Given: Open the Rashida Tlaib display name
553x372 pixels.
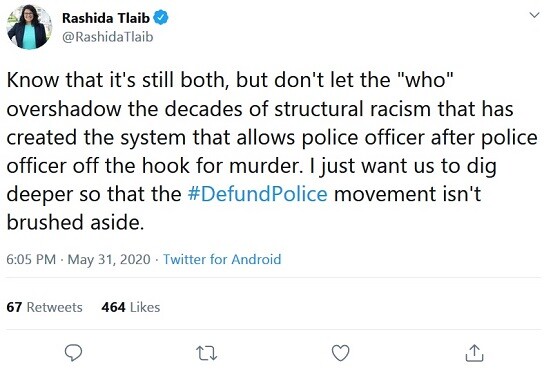Looking at the screenshot, I should point(106,18).
